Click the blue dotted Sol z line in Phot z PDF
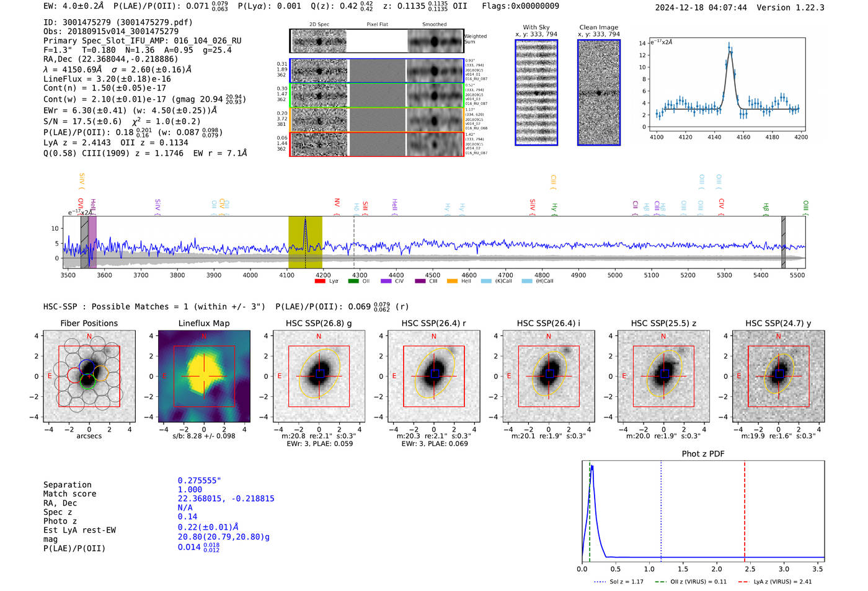The height and width of the screenshot is (591, 868). click(661, 511)
